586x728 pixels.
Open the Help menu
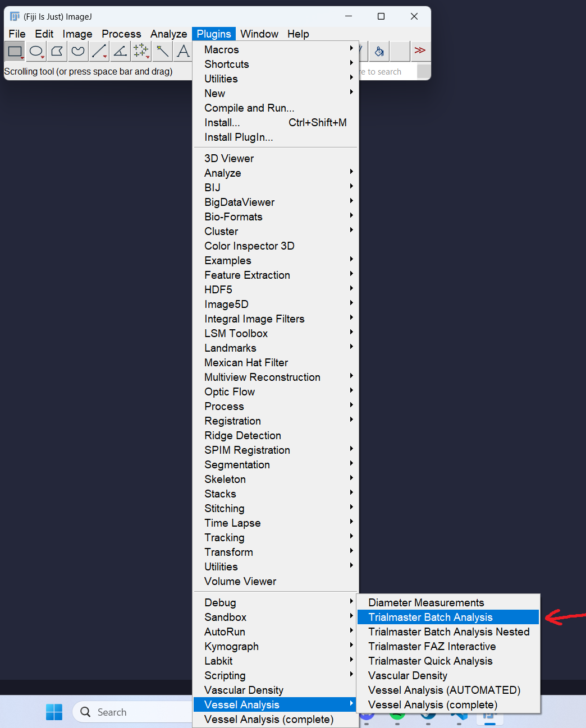(298, 34)
